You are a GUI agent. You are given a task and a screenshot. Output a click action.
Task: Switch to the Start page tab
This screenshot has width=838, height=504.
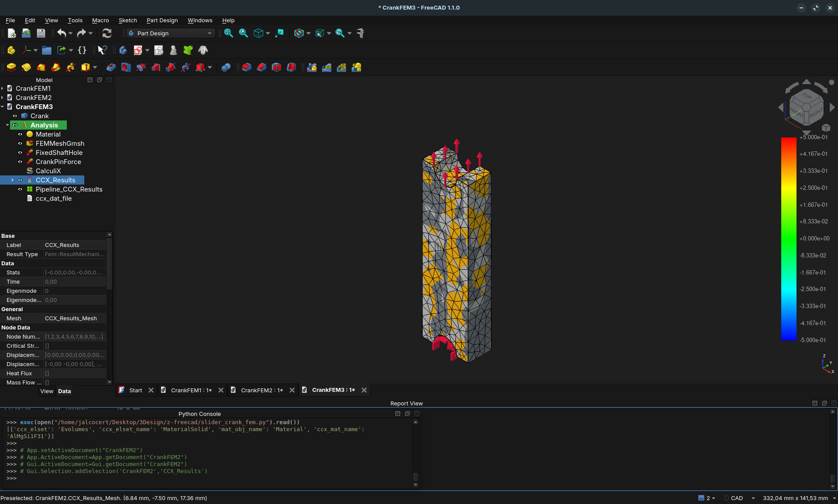pyautogui.click(x=135, y=390)
